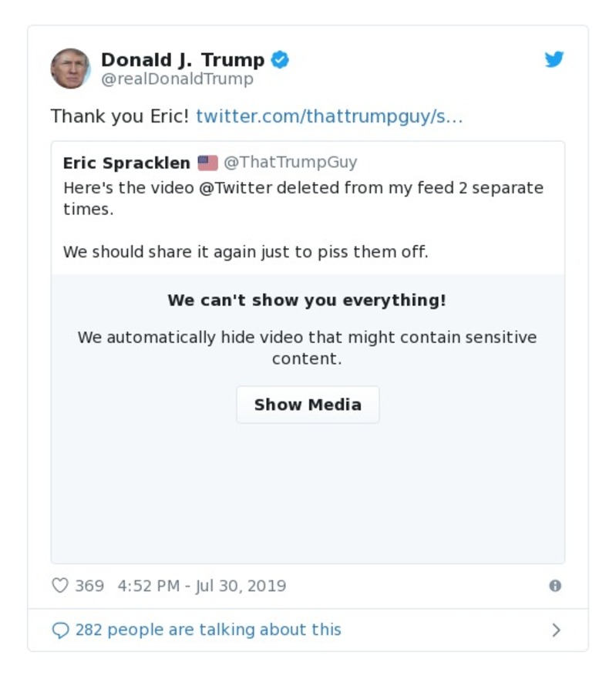The height and width of the screenshot is (679, 616).
Task: Click the heart icon to like the tweet
Action: pos(59,586)
